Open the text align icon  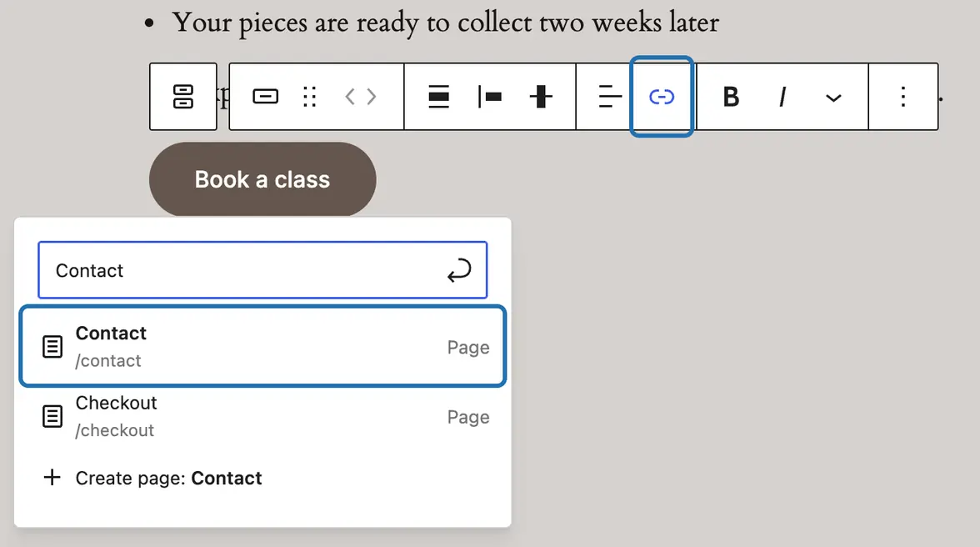[x=609, y=96]
